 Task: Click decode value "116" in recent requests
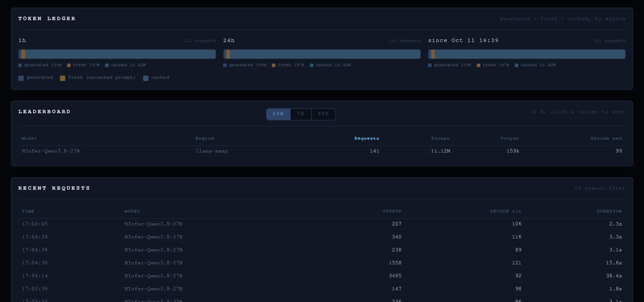(x=517, y=237)
